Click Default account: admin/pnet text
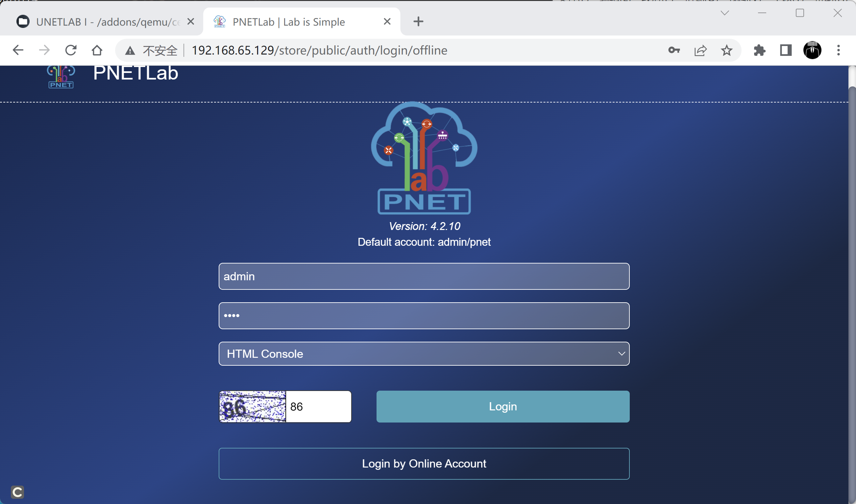This screenshot has height=504, width=856. (424, 242)
